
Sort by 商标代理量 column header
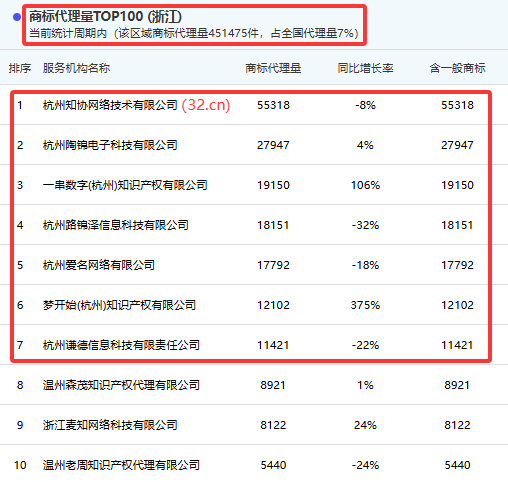point(273,68)
